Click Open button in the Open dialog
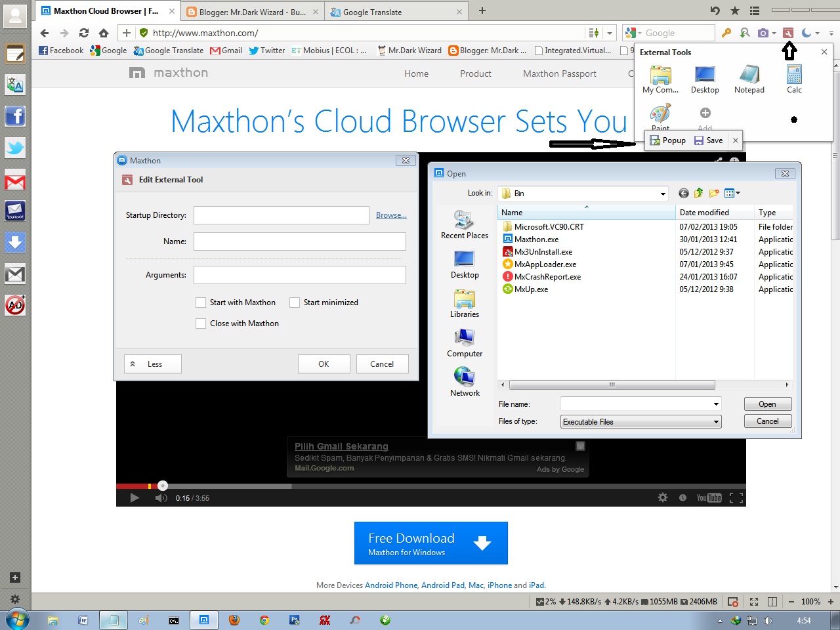840x630 pixels. coord(768,404)
